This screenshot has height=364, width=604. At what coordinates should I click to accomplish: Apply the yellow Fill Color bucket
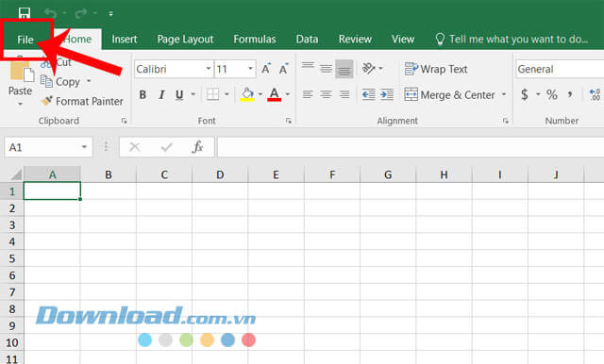click(247, 94)
